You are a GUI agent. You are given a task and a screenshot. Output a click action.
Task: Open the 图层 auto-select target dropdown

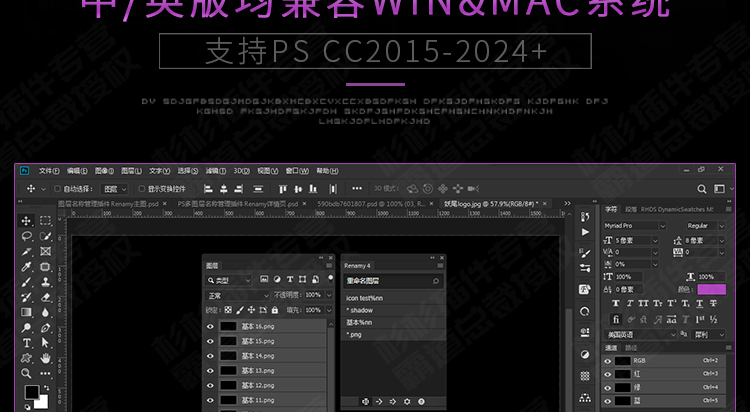tap(115, 189)
